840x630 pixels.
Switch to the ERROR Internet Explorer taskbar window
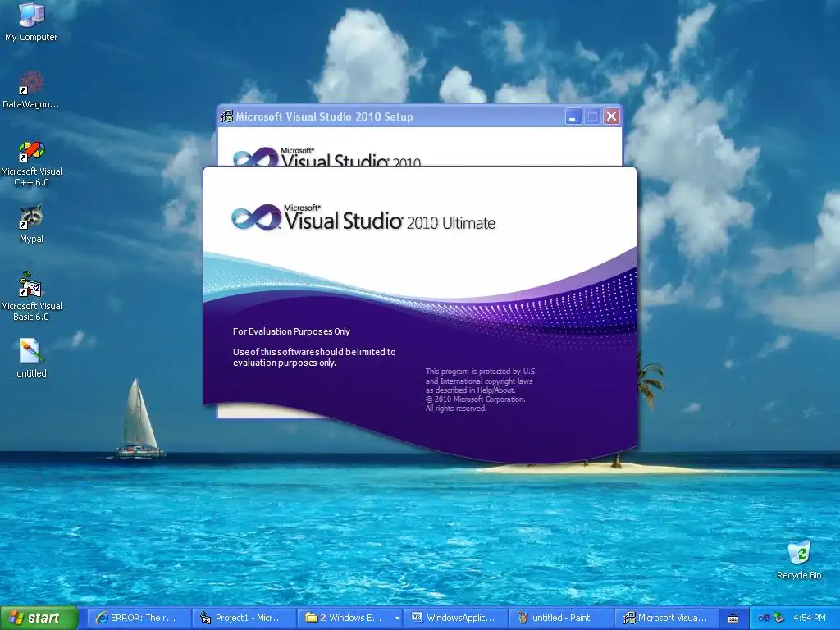[138, 618]
